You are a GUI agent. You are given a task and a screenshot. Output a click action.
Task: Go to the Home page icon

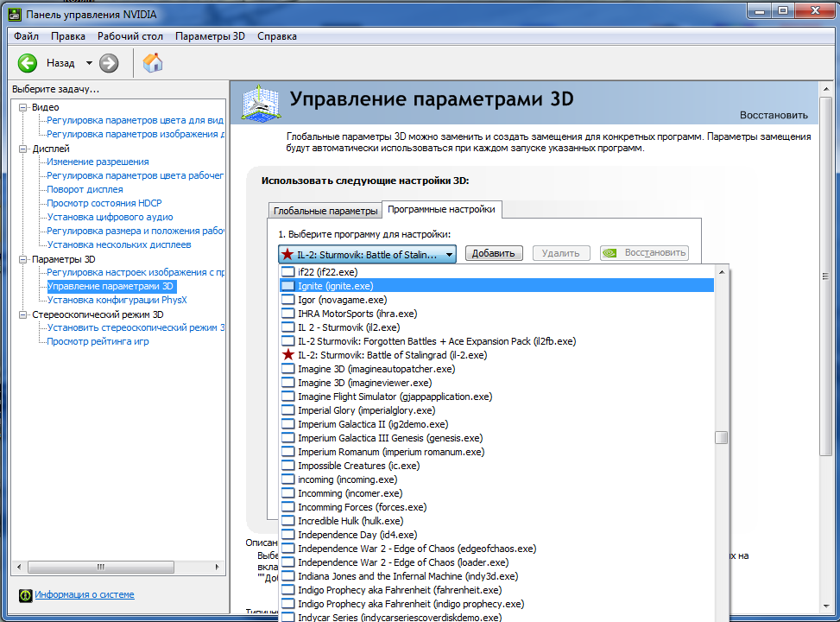pyautogui.click(x=153, y=63)
